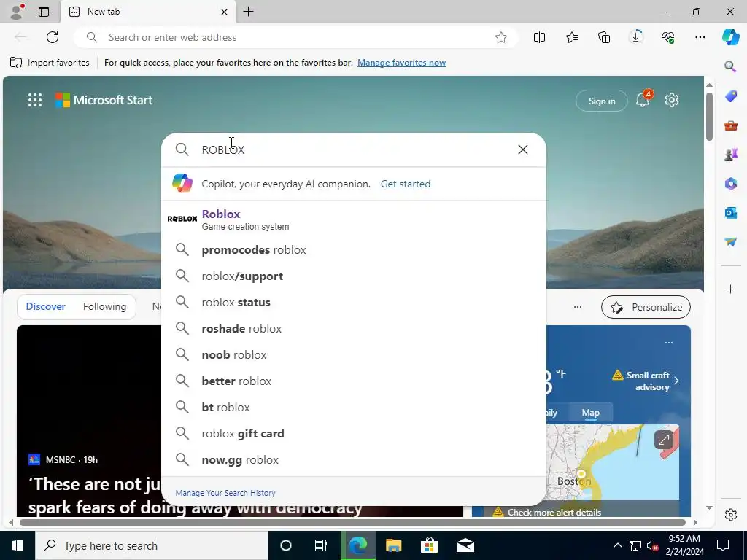The height and width of the screenshot is (560, 747).
Task: Open sidebar Outlook icon
Action: tap(730, 213)
